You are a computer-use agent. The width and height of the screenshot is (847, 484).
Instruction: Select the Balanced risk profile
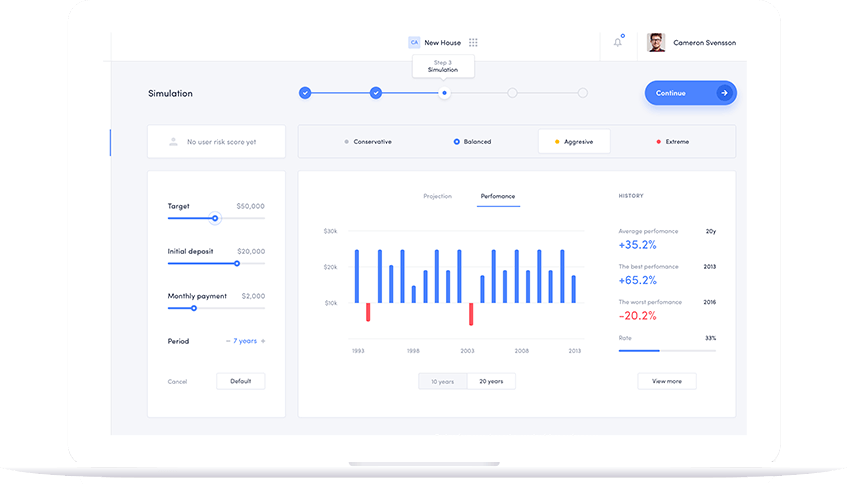pyautogui.click(x=472, y=142)
